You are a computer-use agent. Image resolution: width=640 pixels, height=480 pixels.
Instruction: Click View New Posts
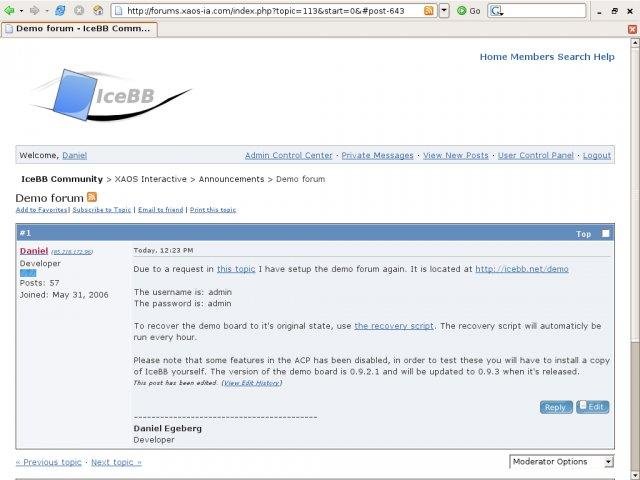click(x=456, y=156)
